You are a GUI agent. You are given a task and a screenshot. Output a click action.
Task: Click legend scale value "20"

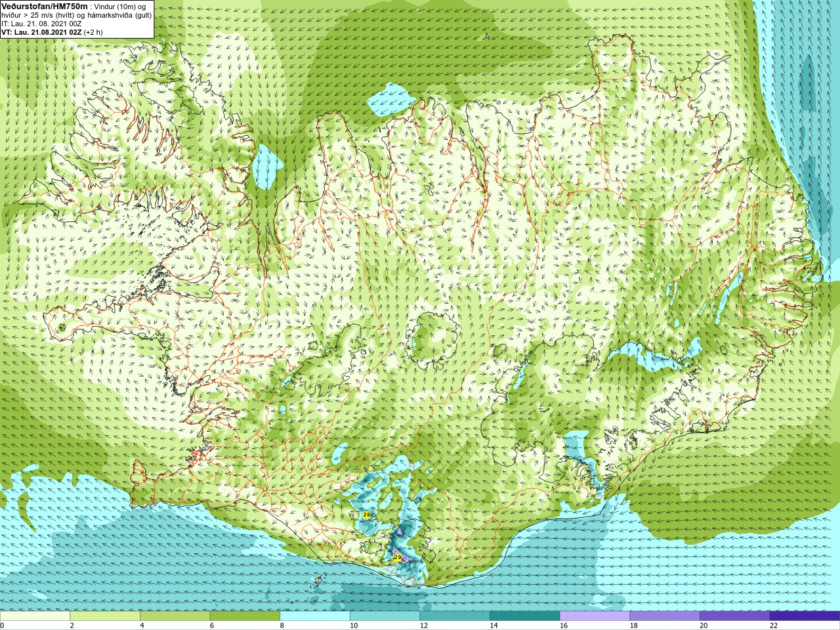pyautogui.click(x=703, y=625)
